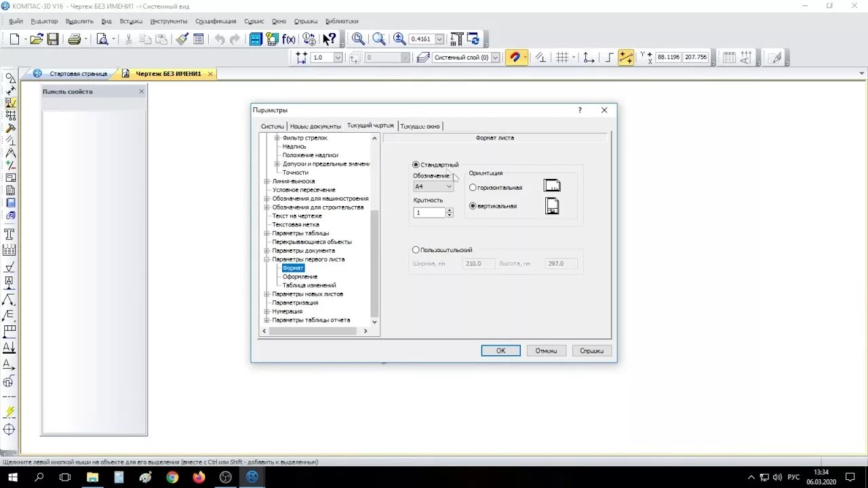Viewport: 868px width, 488px height.
Task: Open Chrome from the taskbar
Action: pos(172,477)
